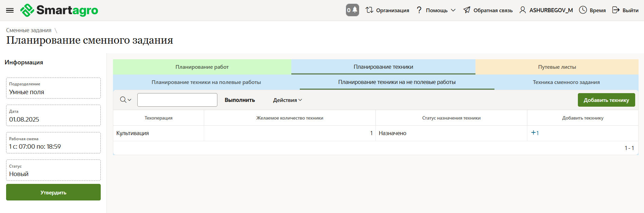644x213 pixels.
Task: Open the notifications bell counter
Action: point(352,10)
